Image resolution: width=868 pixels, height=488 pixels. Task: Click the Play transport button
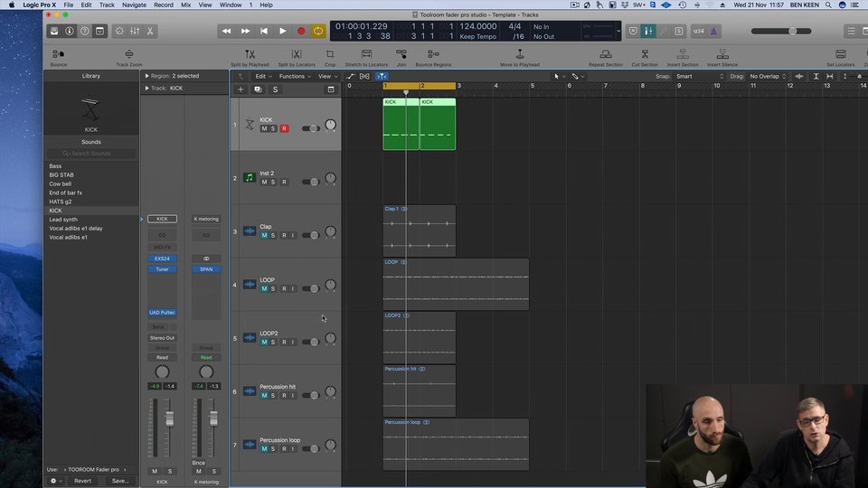[282, 31]
